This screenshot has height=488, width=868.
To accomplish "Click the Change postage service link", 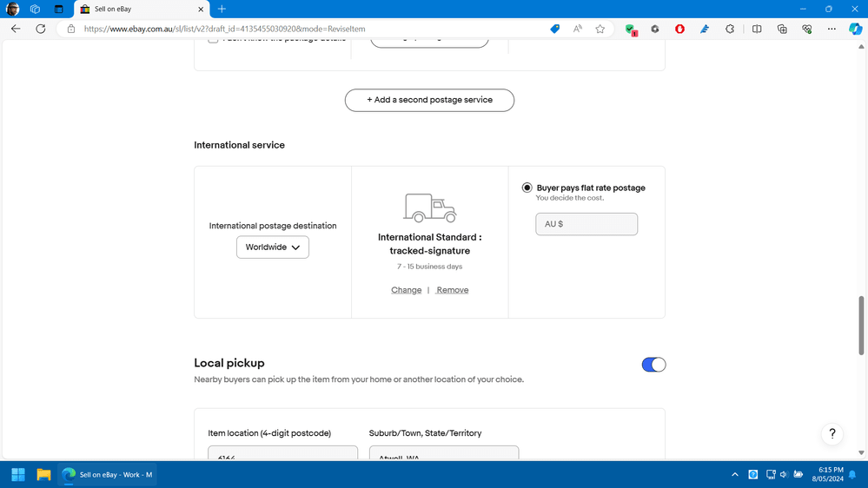I will (x=407, y=290).
